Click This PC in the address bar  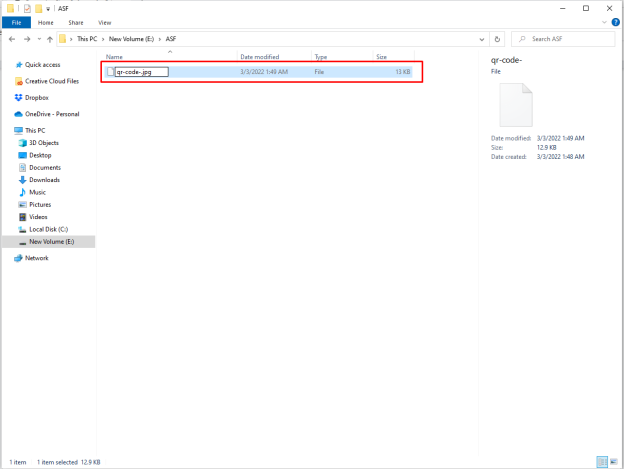pos(87,39)
